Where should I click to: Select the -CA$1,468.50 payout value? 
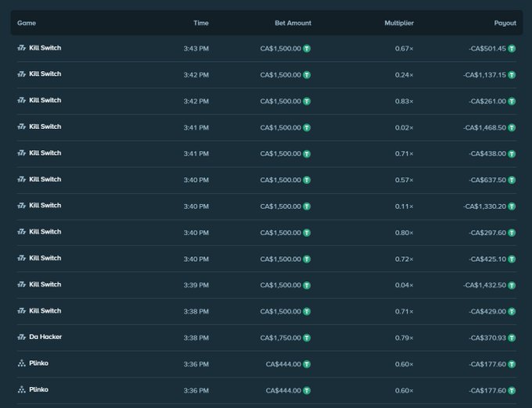[484, 127]
